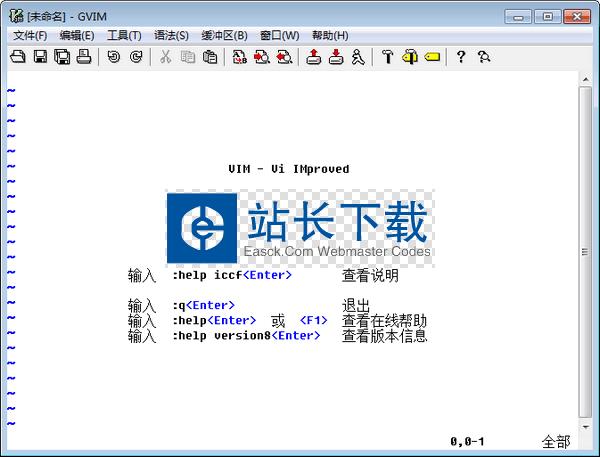
Task: Open the 编辑(E) menu
Action: [77, 36]
